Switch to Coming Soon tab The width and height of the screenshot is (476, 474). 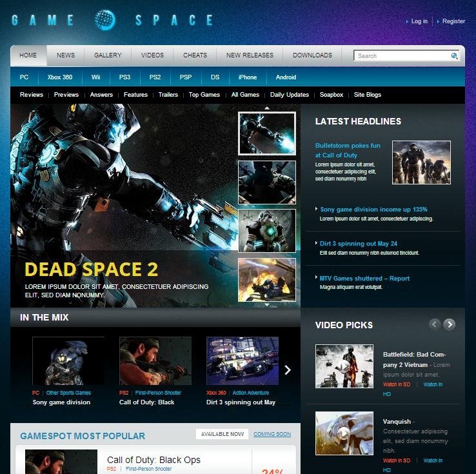coord(272,434)
